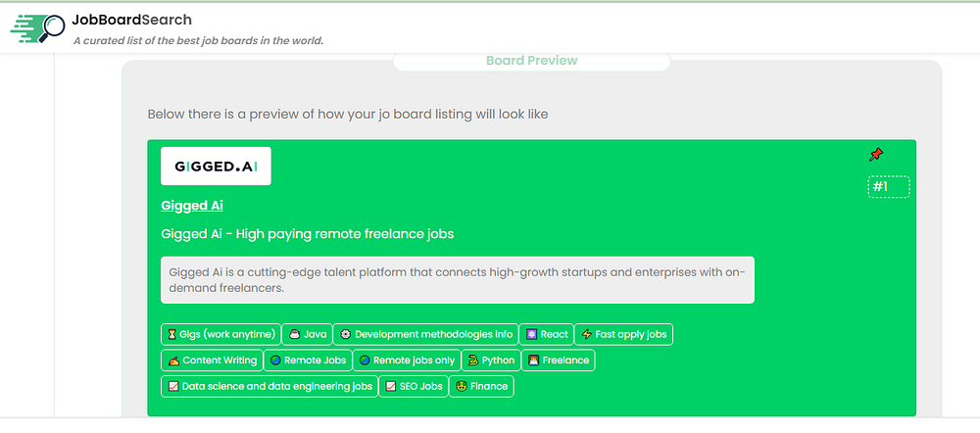This screenshot has width=980, height=433.
Task: Click the money face icon on Finance tag
Action: [x=462, y=386]
